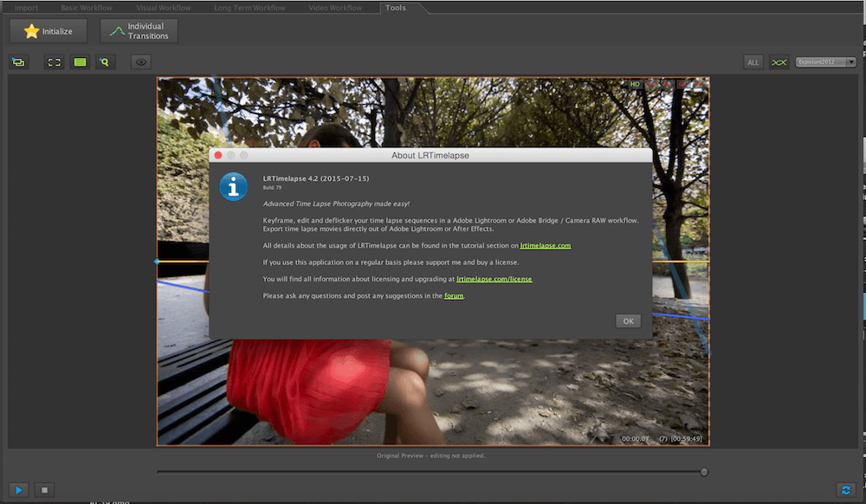Switch to the Long Term Workflow tab
The image size is (866, 504).
tap(249, 8)
